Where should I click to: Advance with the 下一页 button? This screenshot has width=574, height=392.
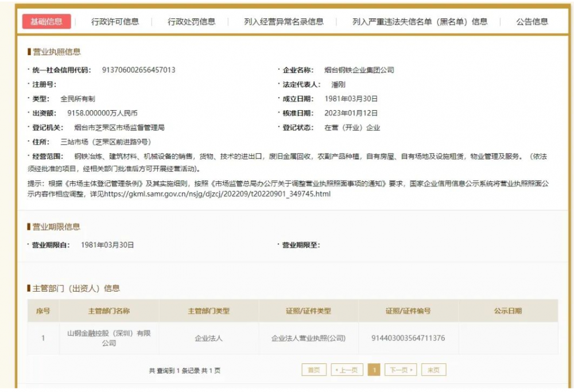400,370
